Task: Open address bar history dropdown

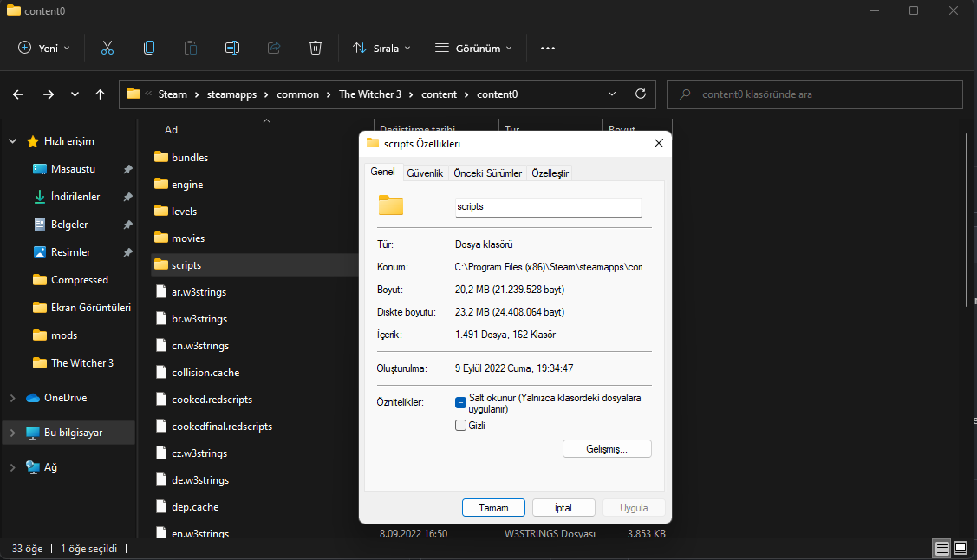Action: (612, 94)
